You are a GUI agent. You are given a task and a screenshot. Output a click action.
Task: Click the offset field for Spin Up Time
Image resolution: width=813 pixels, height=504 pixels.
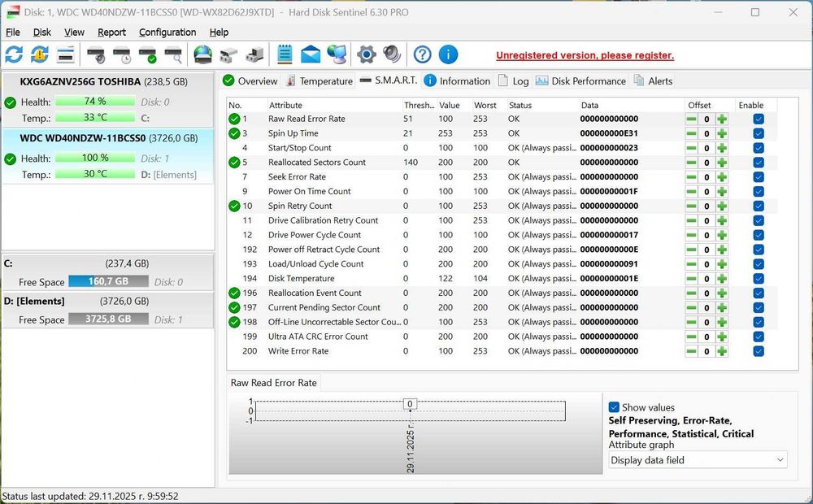706,134
